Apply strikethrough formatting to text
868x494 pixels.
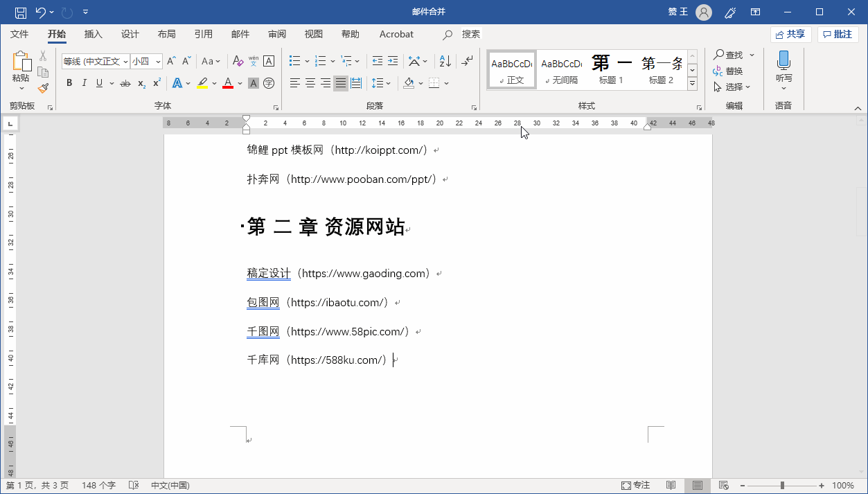click(x=125, y=83)
